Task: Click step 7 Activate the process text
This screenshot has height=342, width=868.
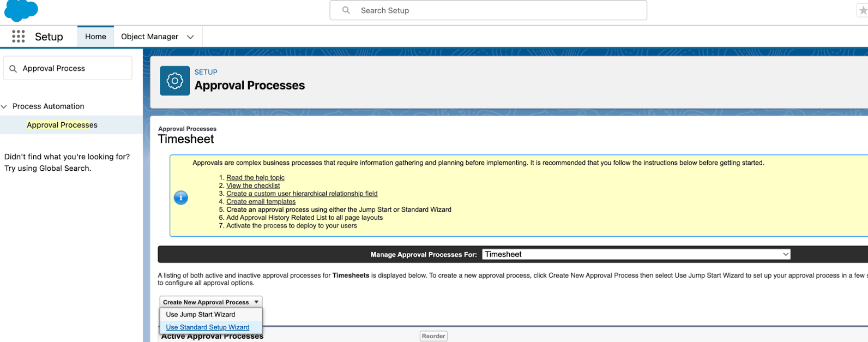Action: click(292, 226)
